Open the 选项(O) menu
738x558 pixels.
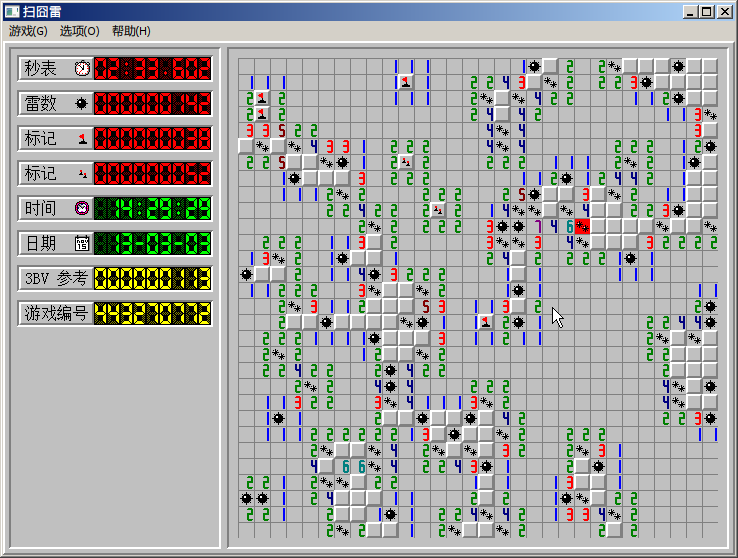tap(80, 31)
